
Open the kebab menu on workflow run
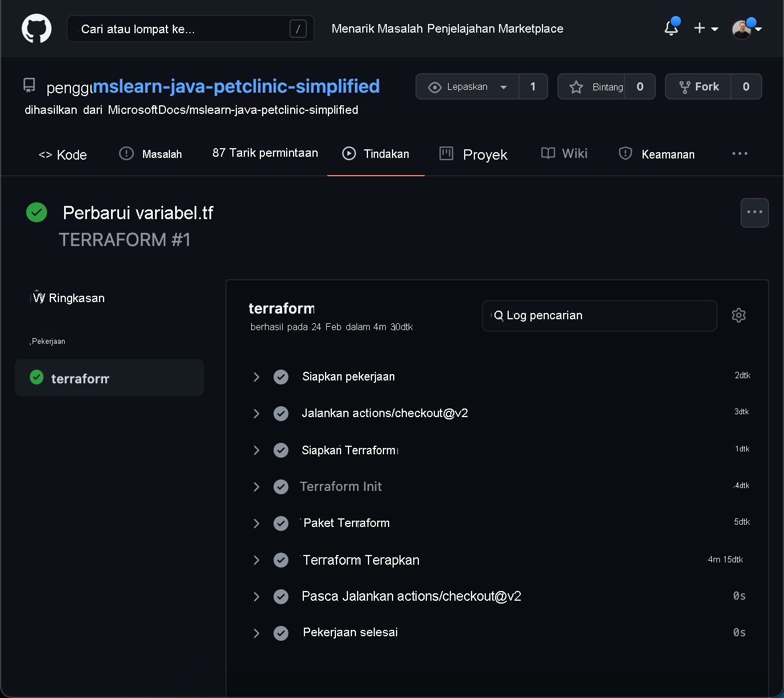coord(754,212)
